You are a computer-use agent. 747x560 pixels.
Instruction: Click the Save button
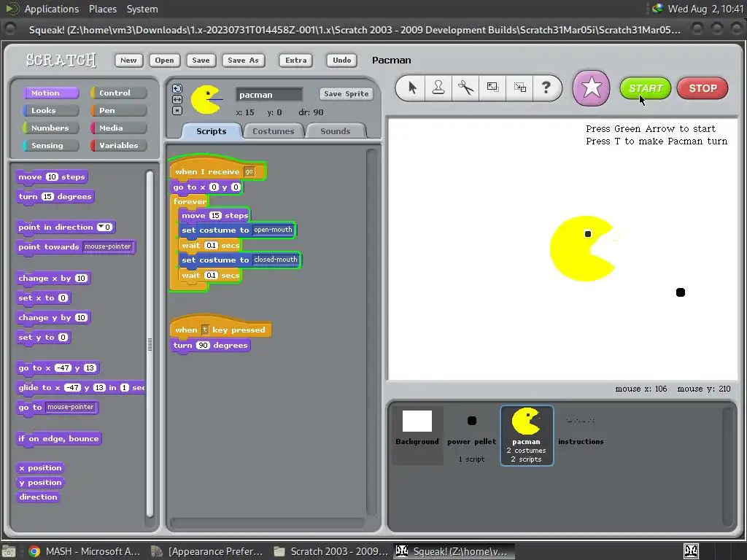tap(201, 60)
